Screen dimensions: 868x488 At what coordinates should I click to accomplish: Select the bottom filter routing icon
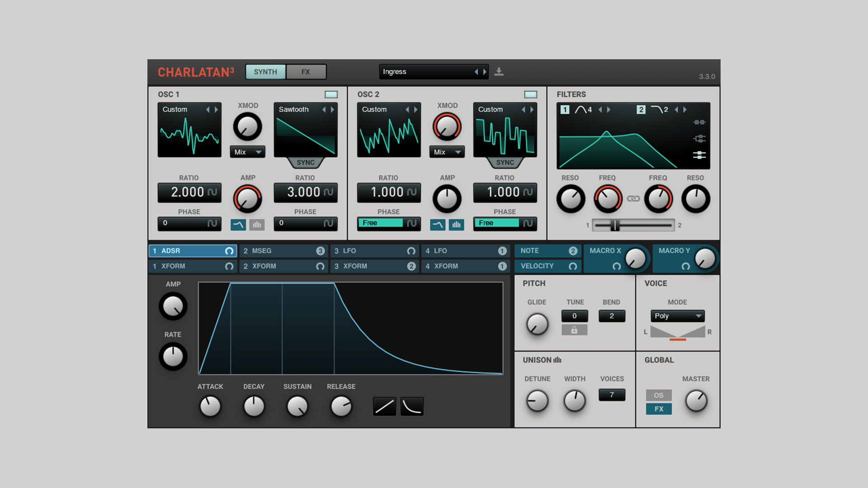coord(699,155)
